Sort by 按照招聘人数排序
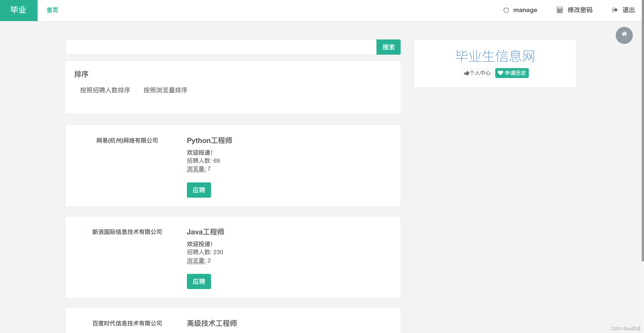 pos(105,90)
